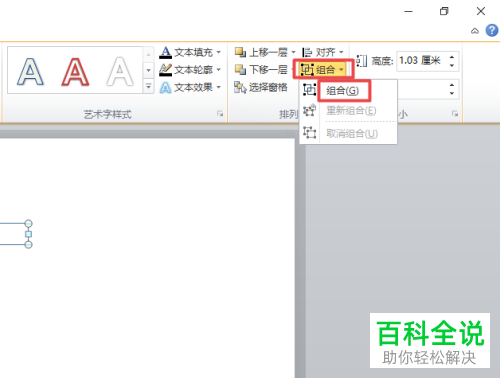Click the regroup icon beside 重新组合(E)

pyautogui.click(x=309, y=110)
